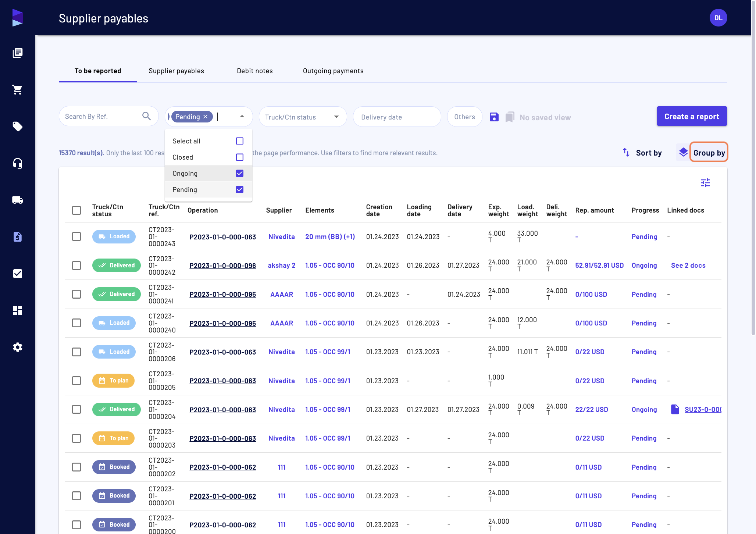Viewport: 756px width, 534px height.
Task: Switch to the Outgoing payments tab
Action: tap(333, 71)
